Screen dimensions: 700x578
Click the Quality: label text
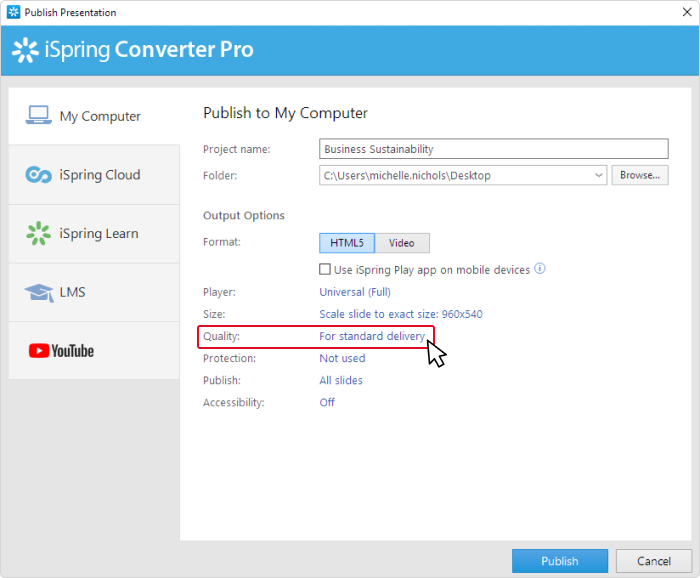coord(221,336)
